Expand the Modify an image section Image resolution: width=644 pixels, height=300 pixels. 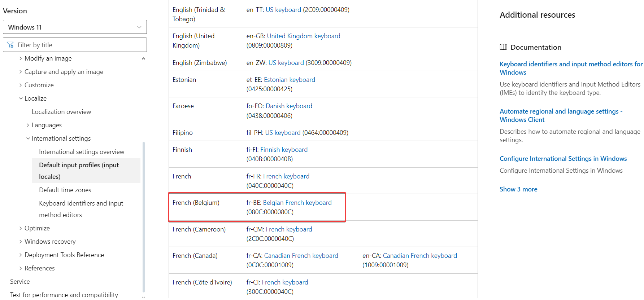(x=21, y=58)
